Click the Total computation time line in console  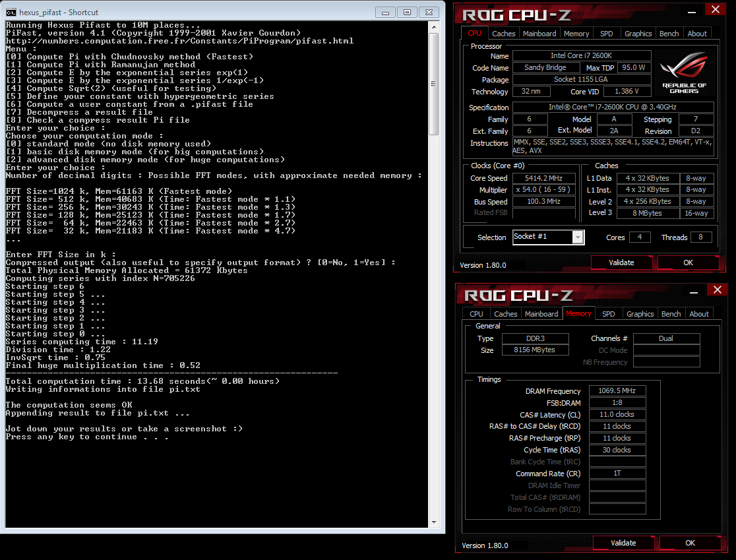coord(142,381)
